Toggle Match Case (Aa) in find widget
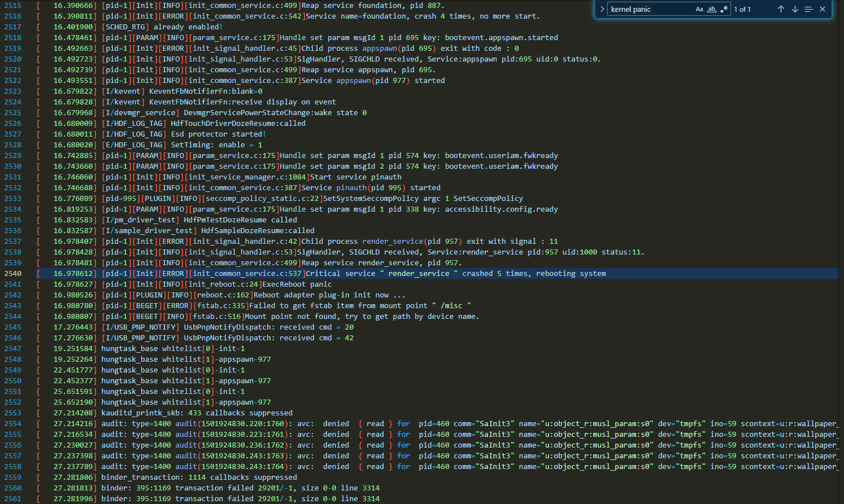The image size is (844, 504). (x=699, y=9)
